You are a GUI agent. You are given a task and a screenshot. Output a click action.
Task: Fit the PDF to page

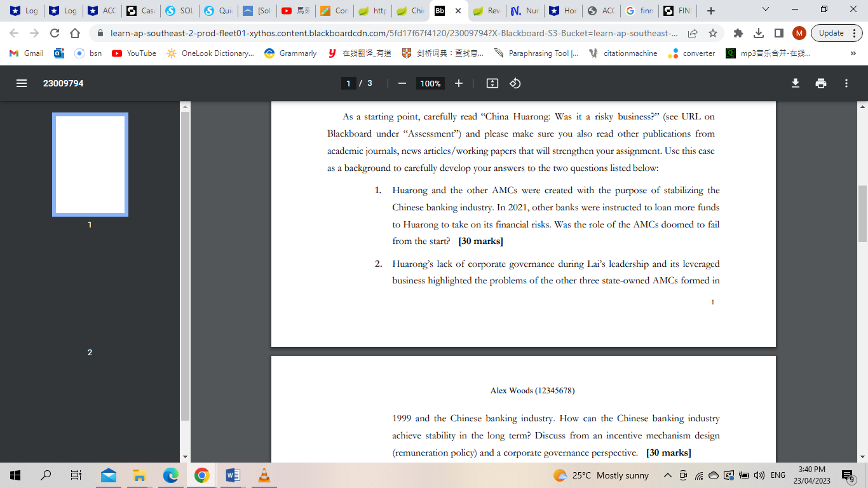point(492,83)
